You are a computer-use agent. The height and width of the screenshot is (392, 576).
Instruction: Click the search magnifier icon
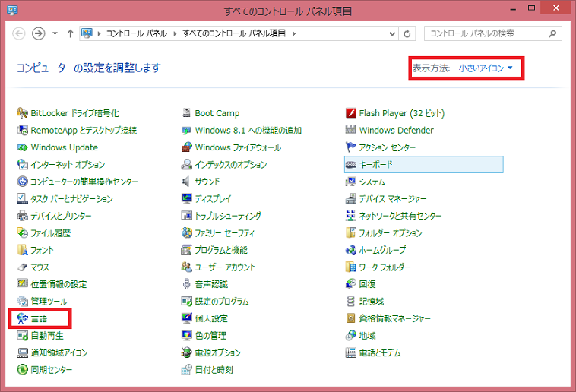tap(552, 33)
